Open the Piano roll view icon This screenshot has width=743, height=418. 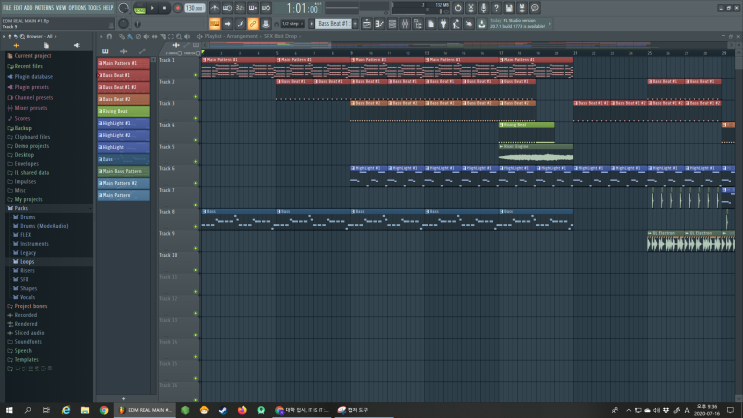pos(380,24)
